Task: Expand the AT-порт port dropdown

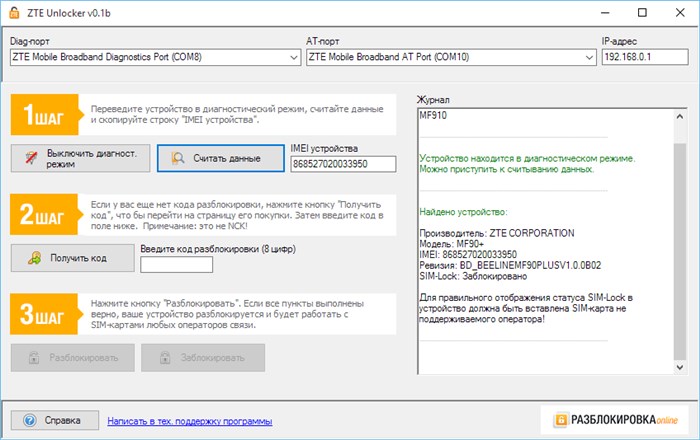Action: (589, 57)
